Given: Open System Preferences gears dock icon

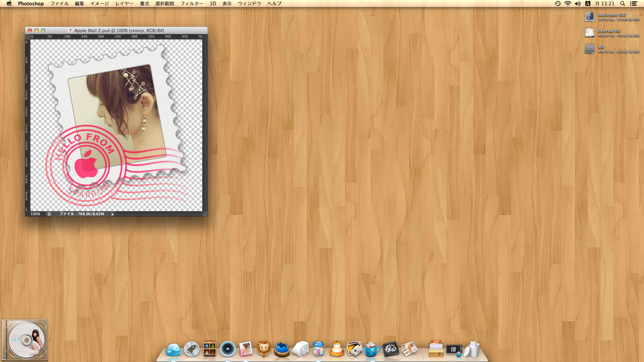Looking at the screenshot, I should click(391, 349).
